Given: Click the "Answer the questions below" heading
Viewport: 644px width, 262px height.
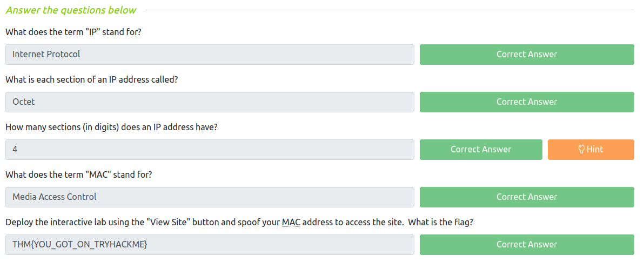Looking at the screenshot, I should pos(71,10).
